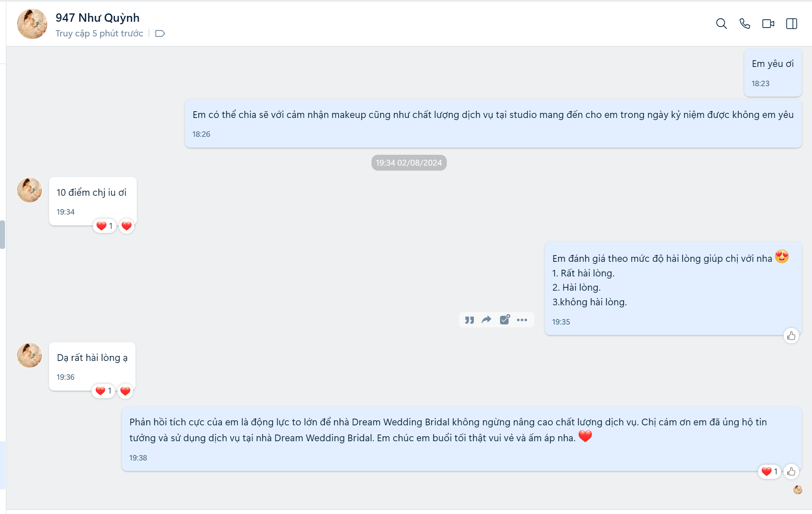Image resolution: width=812 pixels, height=514 pixels.
Task: Open heart reaction count on 19:38 message
Action: (769, 472)
